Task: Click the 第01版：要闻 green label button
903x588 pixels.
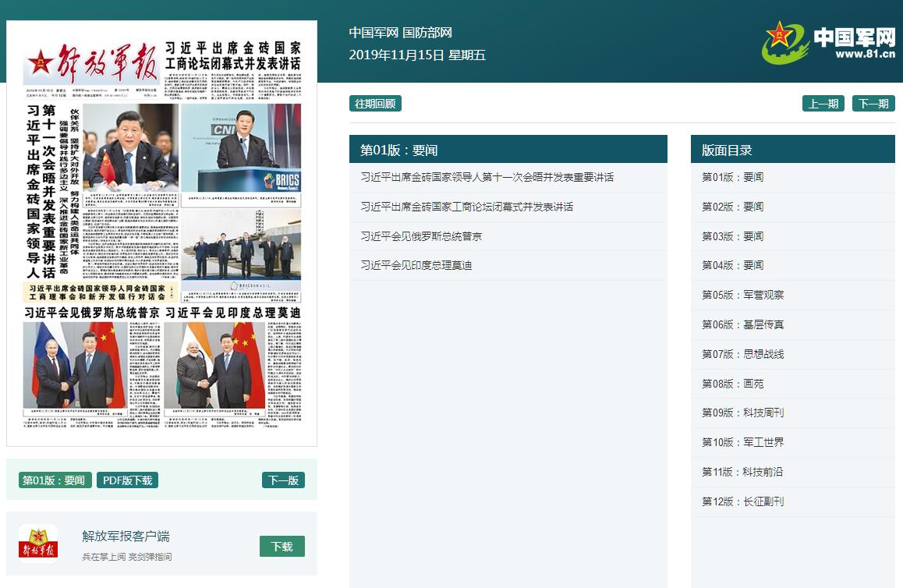Action: [x=54, y=480]
